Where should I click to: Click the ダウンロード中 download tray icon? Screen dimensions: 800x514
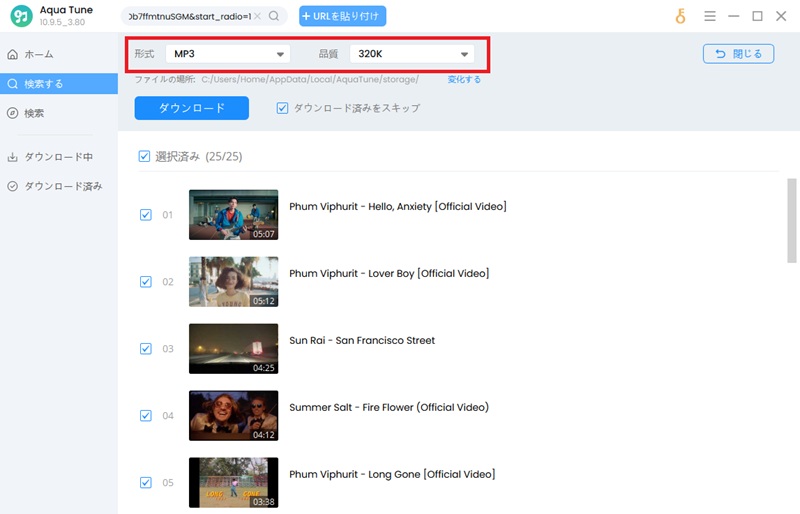[13, 157]
